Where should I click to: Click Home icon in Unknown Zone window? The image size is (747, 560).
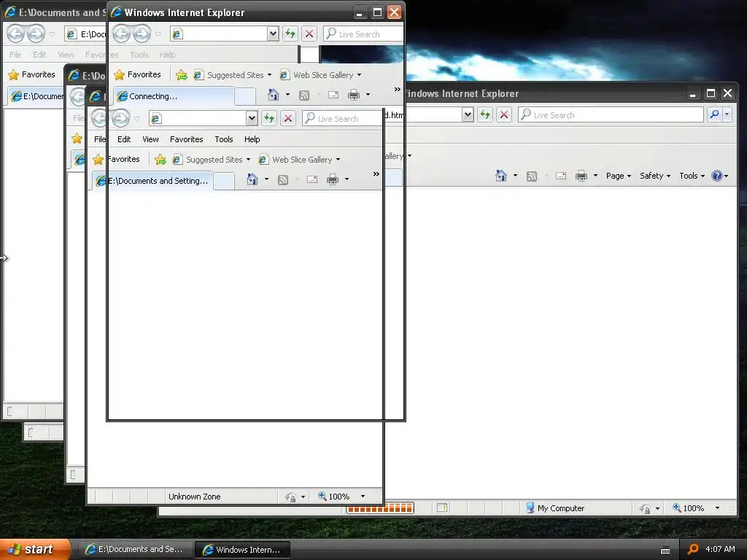click(252, 179)
